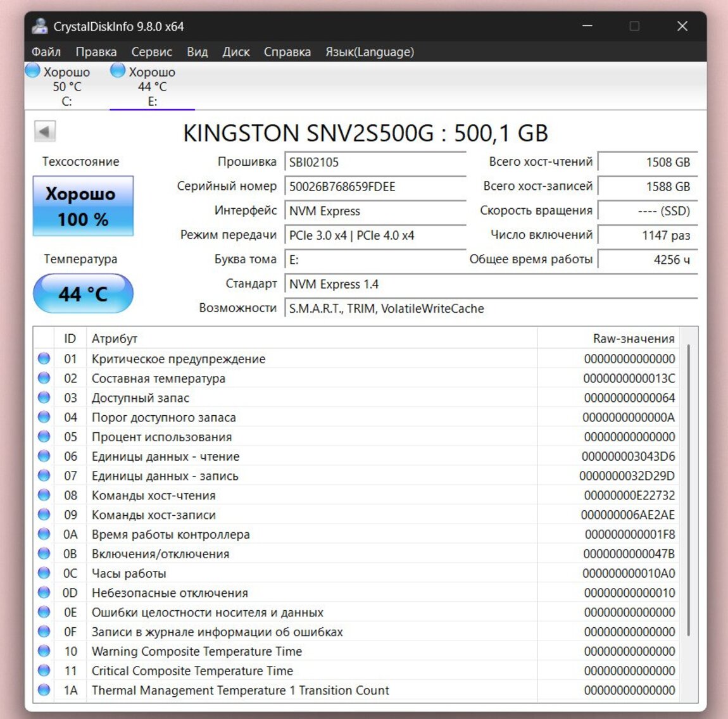Open the Файл menu
The image size is (728, 719).
(x=46, y=52)
